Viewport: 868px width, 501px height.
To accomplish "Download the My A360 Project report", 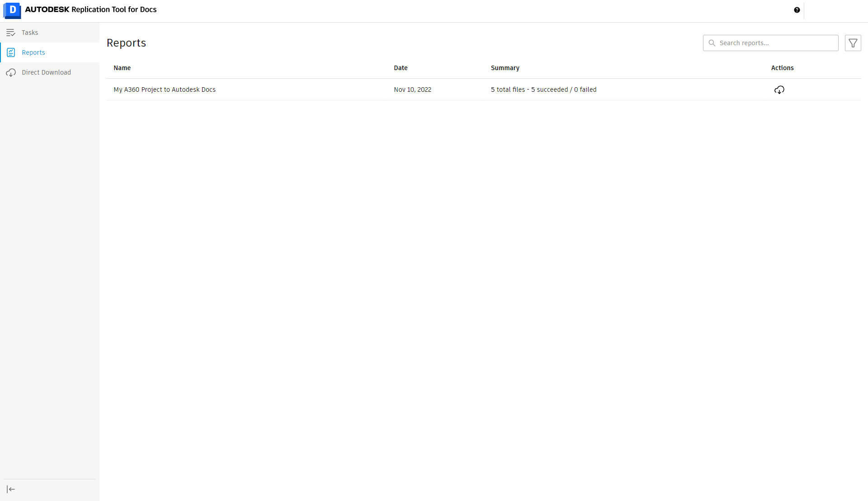I will click(x=779, y=90).
